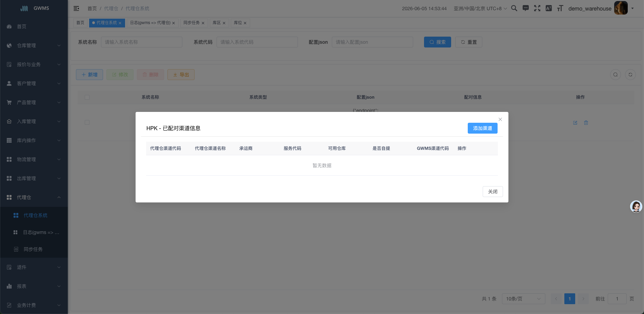
Task: Click the 首页 breadcrumb link
Action: [92, 8]
